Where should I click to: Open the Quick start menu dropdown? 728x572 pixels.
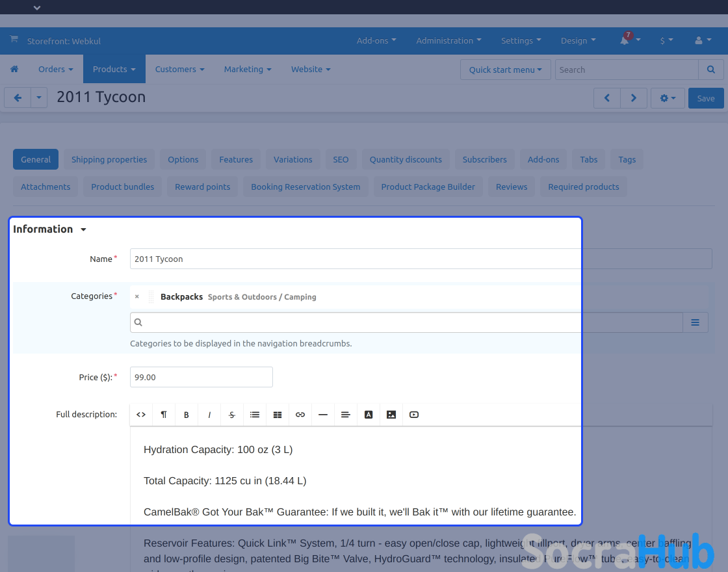pyautogui.click(x=505, y=70)
